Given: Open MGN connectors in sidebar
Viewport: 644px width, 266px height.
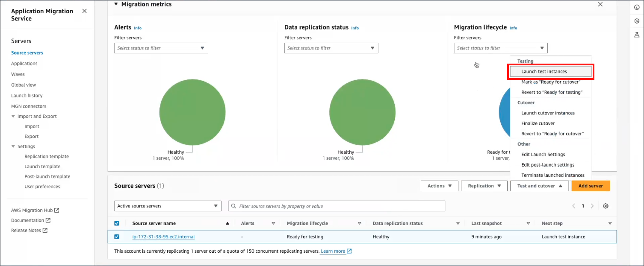Looking at the screenshot, I should 29,106.
